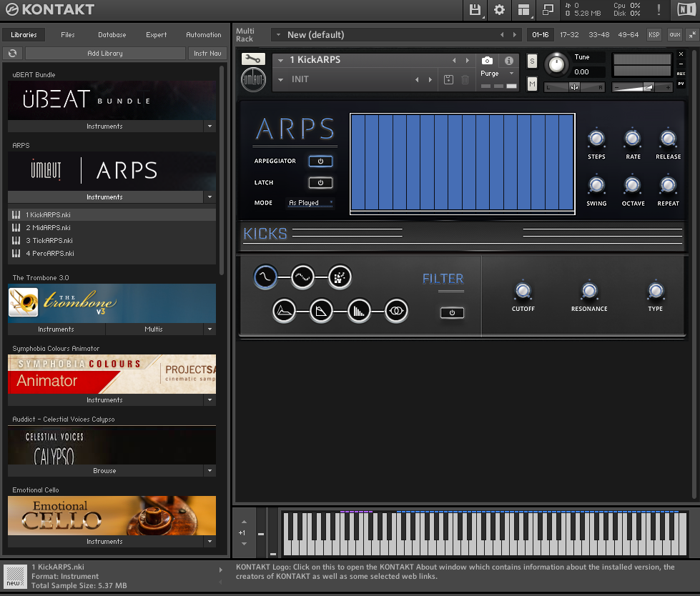Open the INIT snapshot dropdown
This screenshot has height=596, width=700.
point(280,79)
